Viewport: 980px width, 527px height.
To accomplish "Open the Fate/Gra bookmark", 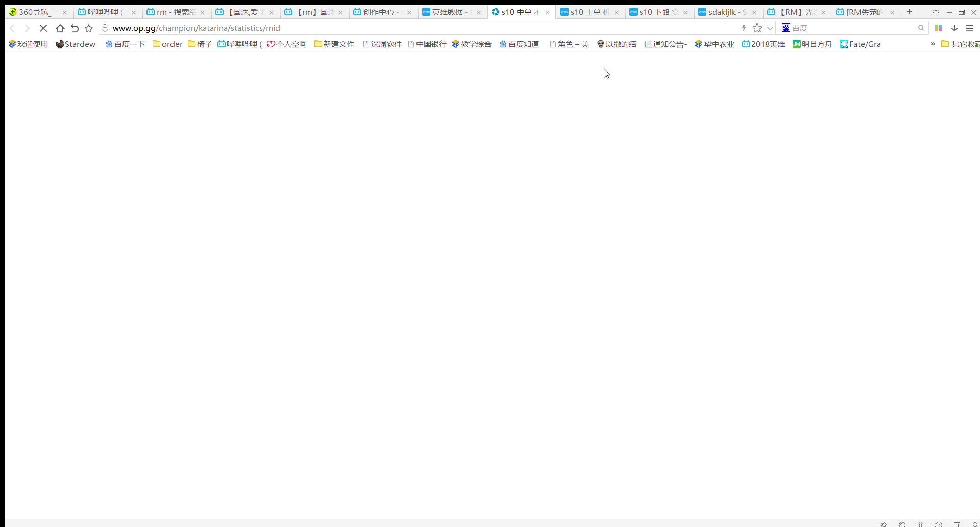I will point(861,44).
